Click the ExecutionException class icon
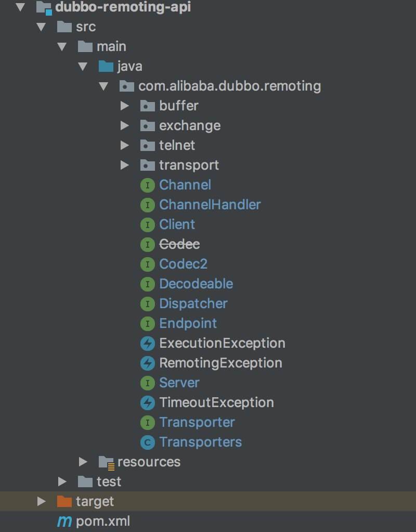Image resolution: width=416 pixels, height=532 pixels. (148, 343)
